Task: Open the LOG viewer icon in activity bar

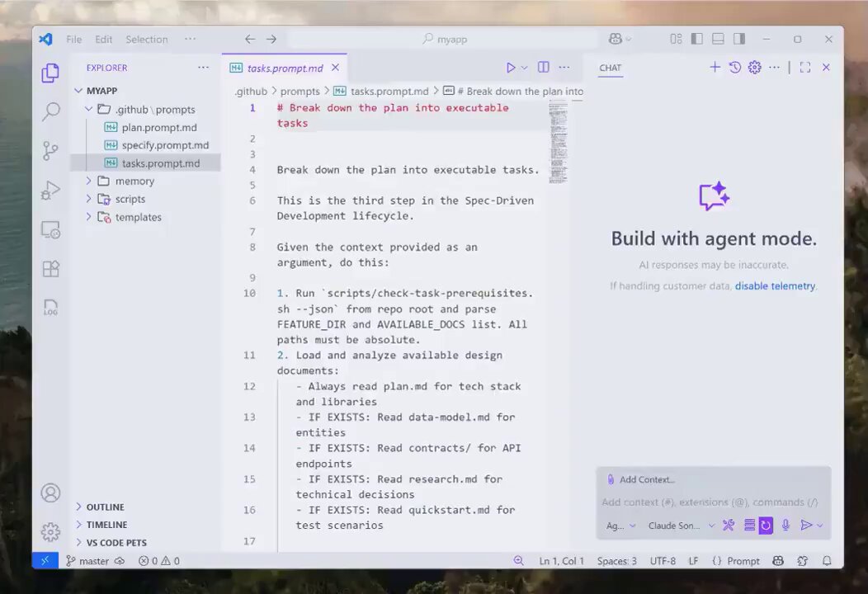Action: coord(50,307)
